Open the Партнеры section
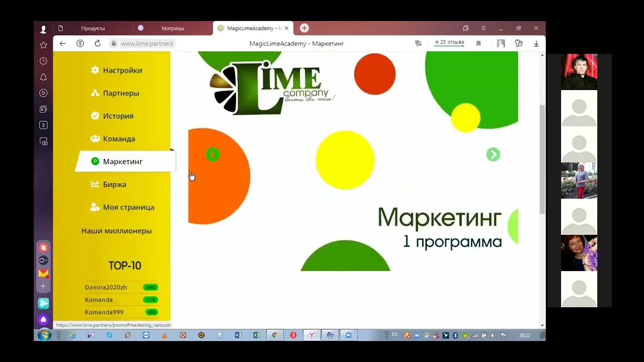Viewport: 644px width, 362px height. 115,93
